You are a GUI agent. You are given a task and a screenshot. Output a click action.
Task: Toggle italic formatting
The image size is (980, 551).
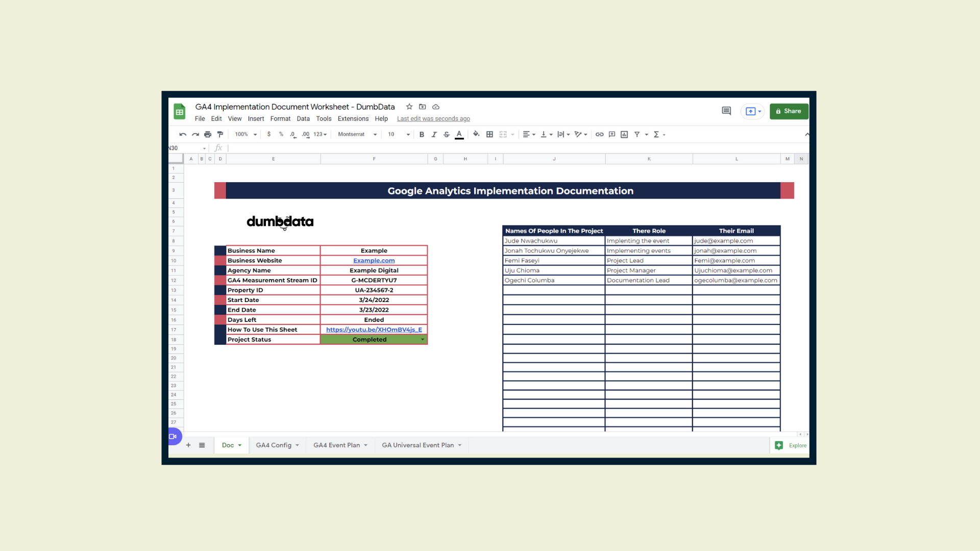(434, 135)
